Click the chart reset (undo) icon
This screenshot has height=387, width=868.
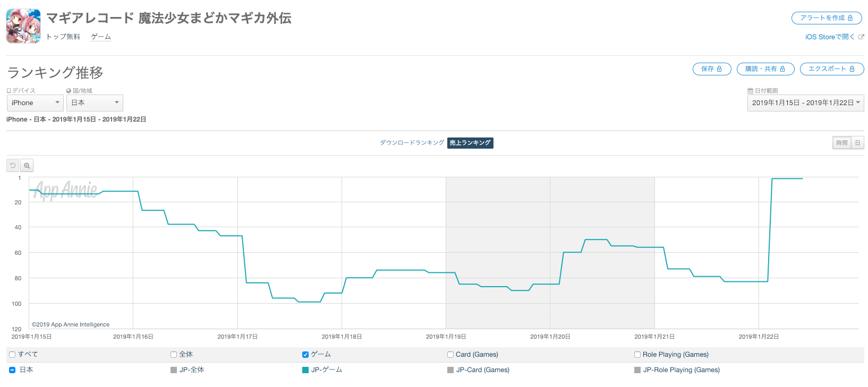pyautogui.click(x=13, y=166)
